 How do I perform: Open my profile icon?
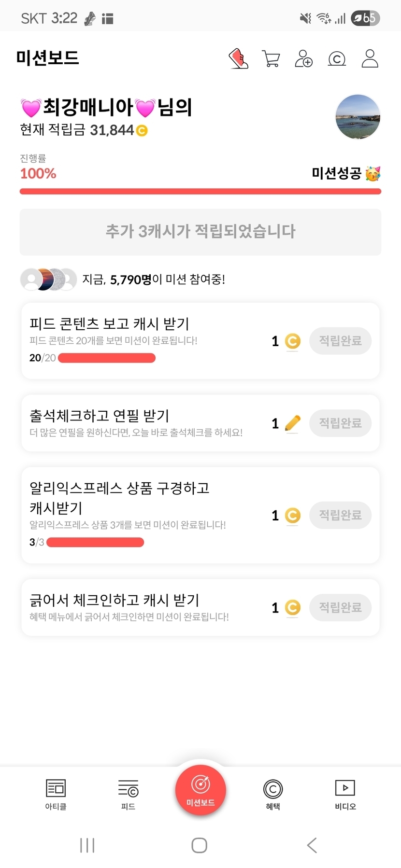tap(370, 59)
